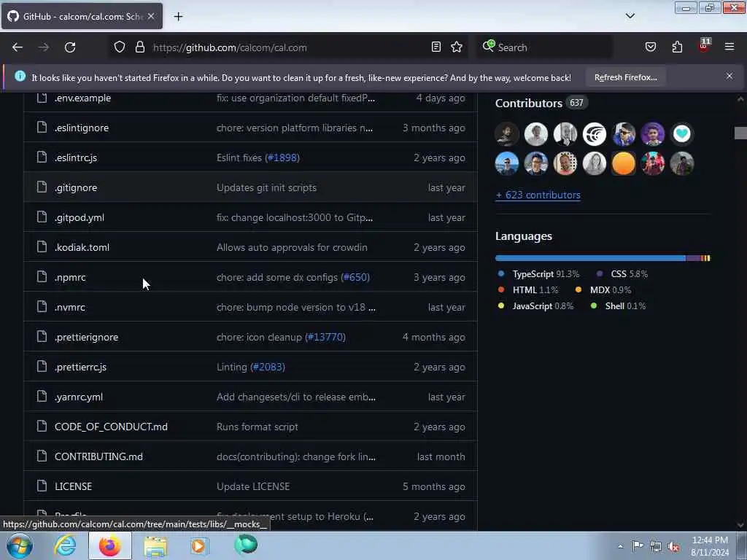Open the Pocket save icon
The height and width of the screenshot is (560, 747).
tap(650, 47)
